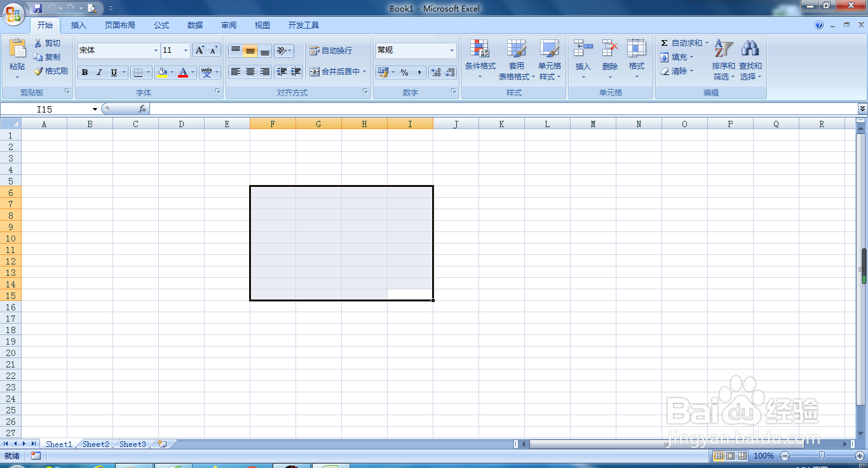Click Merge and Center (合并后居中)
Screen dimensions: 868x468
click(335, 72)
